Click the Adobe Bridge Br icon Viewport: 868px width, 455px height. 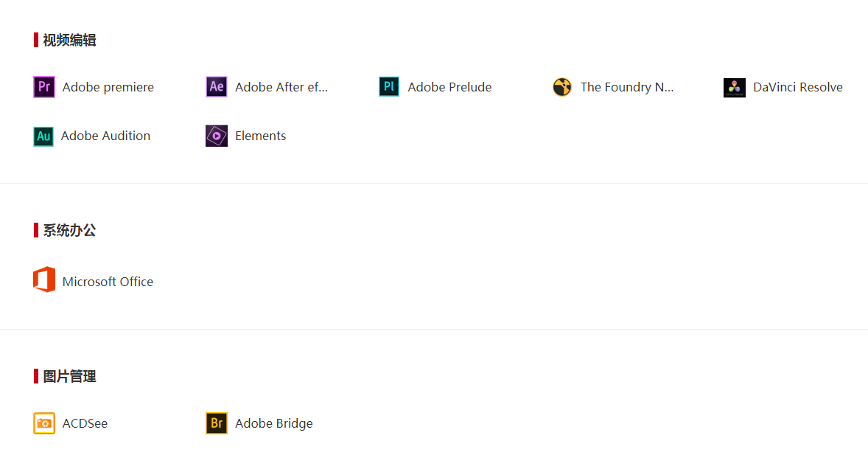pyautogui.click(x=217, y=423)
